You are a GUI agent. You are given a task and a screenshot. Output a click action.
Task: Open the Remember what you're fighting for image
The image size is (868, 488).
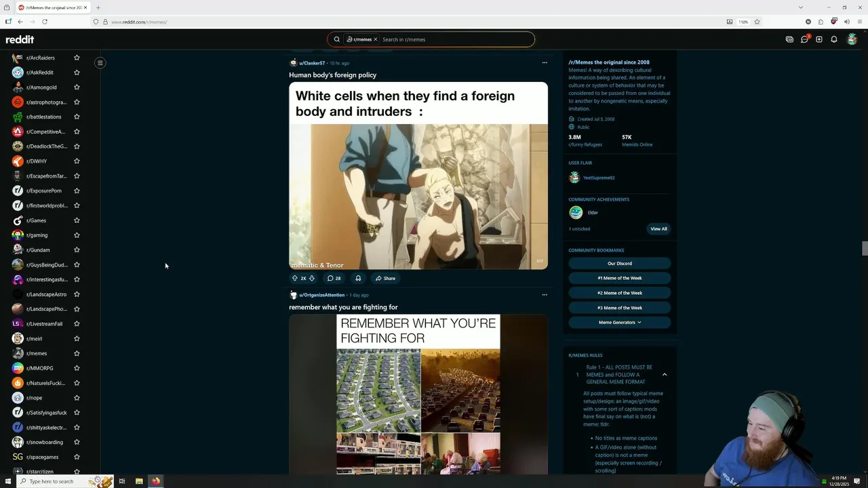coord(418,394)
